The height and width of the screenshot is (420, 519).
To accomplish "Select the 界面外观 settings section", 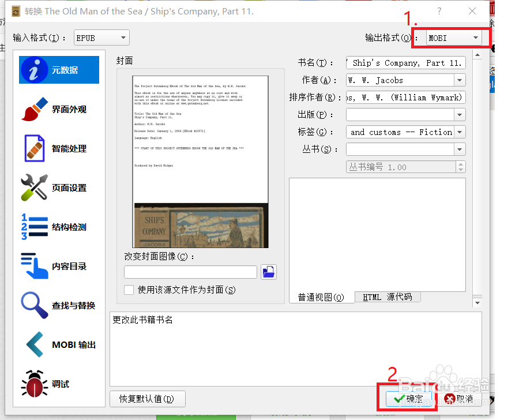I will pos(58,110).
